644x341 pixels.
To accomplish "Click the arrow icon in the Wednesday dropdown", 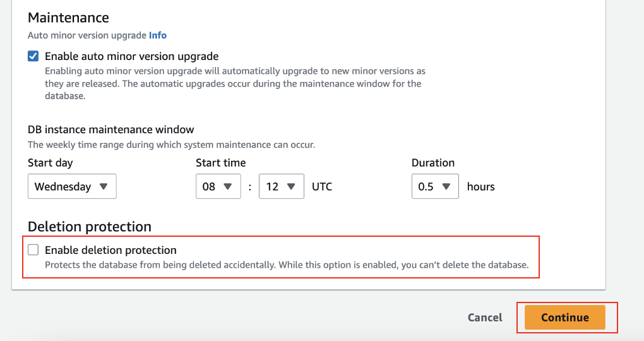I will click(104, 186).
